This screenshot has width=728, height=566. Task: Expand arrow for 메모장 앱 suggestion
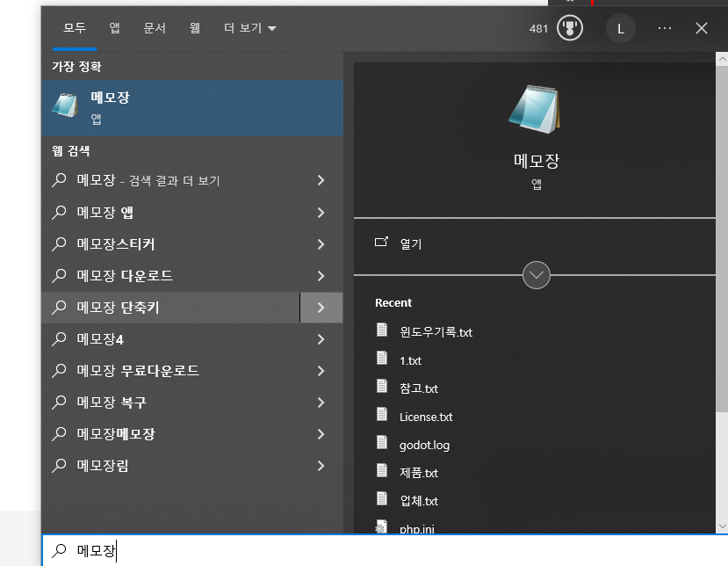click(321, 213)
